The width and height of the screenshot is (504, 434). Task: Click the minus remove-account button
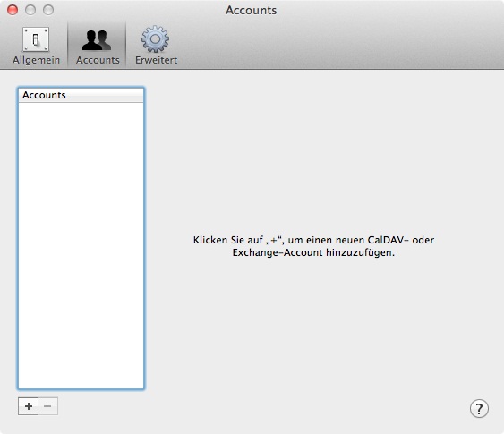tap(47, 406)
